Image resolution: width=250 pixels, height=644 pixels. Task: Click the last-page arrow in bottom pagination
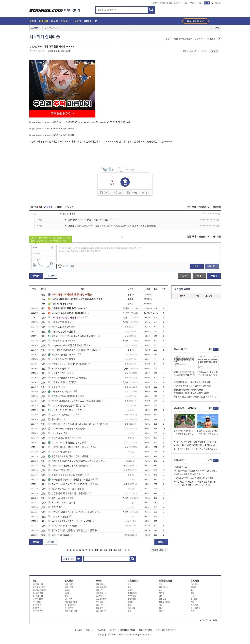click(129, 550)
